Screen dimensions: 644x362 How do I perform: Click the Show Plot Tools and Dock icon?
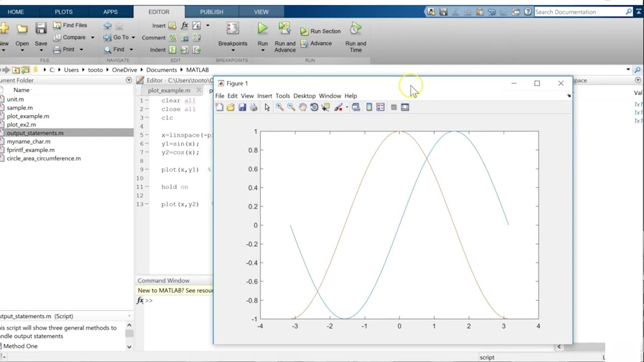405,107
